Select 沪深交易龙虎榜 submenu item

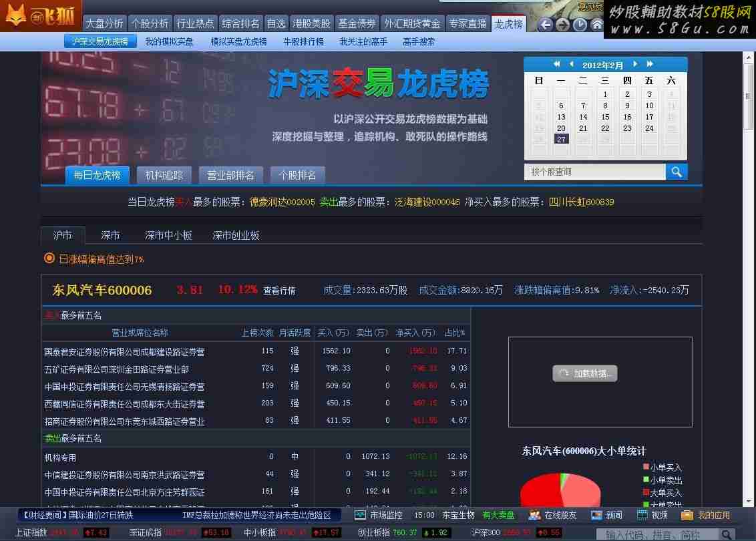100,41
